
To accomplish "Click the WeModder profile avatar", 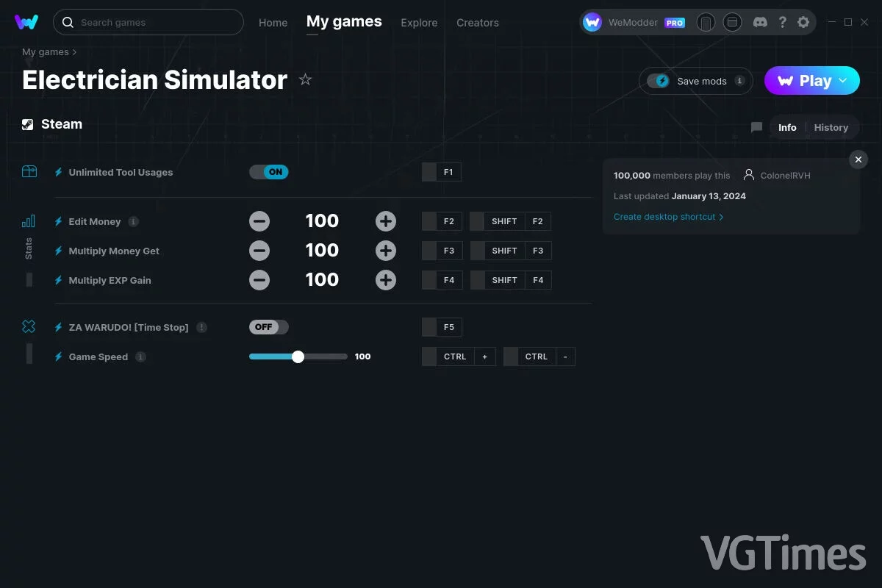I will click(592, 23).
